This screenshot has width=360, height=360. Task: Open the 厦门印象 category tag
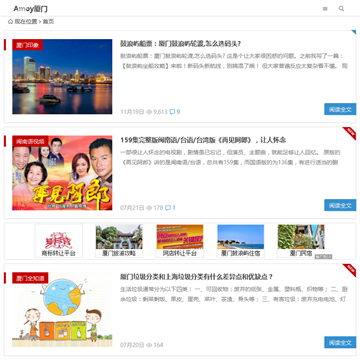(27, 45)
